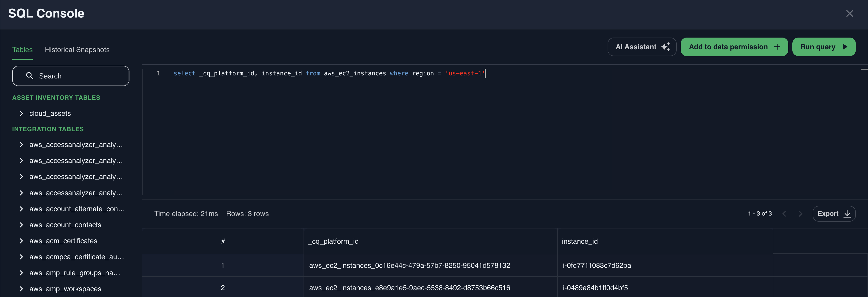
Task: Expand the aws_amp_workspaces table
Action: tap(21, 289)
